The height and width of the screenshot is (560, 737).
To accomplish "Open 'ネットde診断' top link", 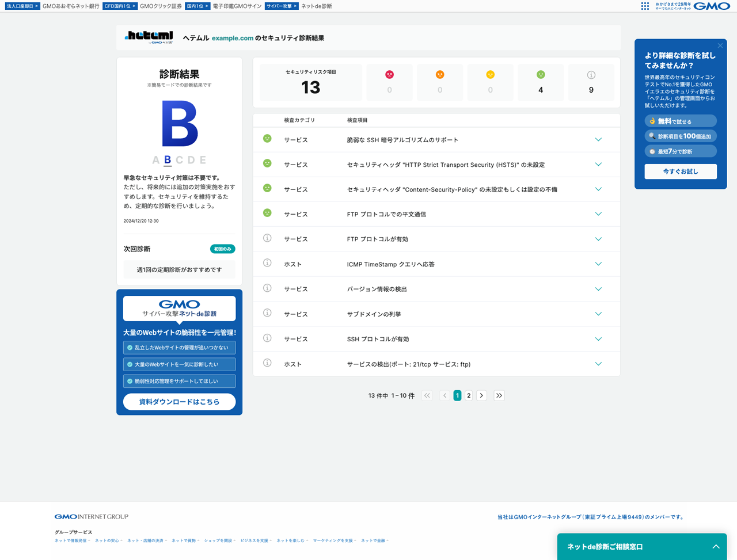I will (317, 6).
